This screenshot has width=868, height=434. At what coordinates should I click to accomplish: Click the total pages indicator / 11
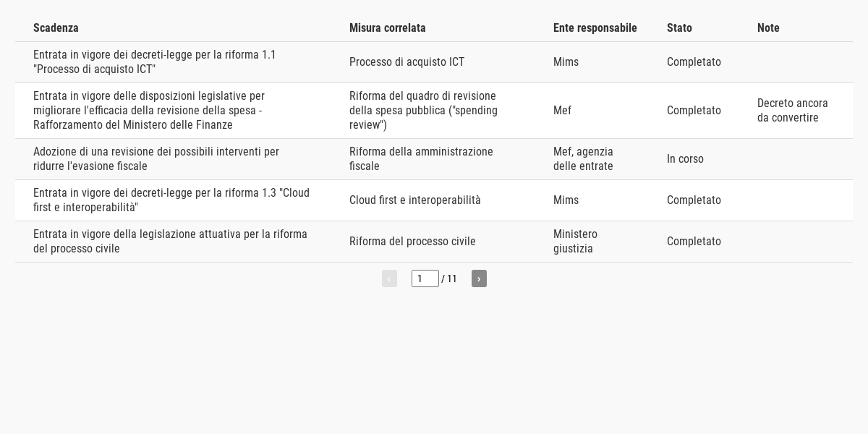pyautogui.click(x=449, y=278)
